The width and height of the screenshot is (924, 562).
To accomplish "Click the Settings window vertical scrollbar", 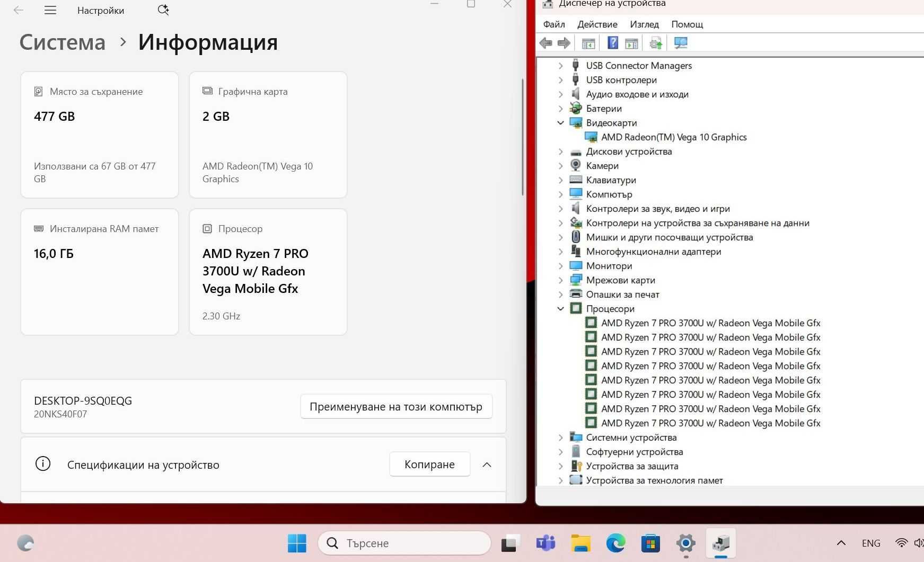I will point(523,138).
